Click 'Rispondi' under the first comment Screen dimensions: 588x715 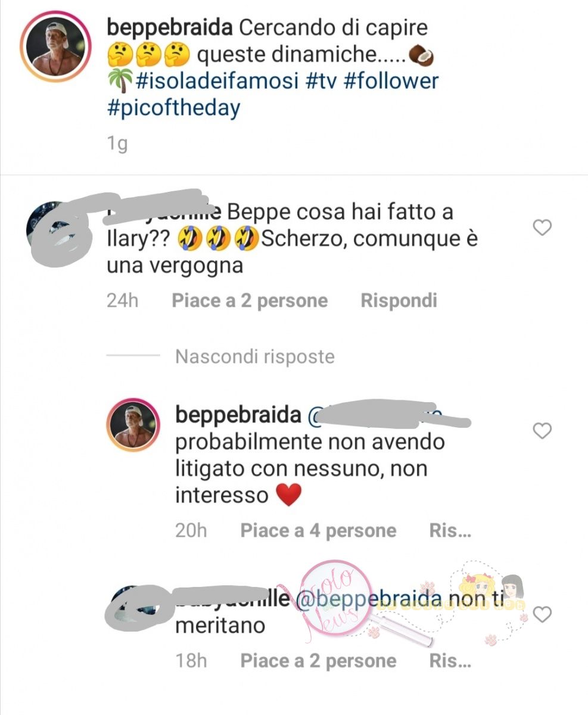[x=399, y=300]
